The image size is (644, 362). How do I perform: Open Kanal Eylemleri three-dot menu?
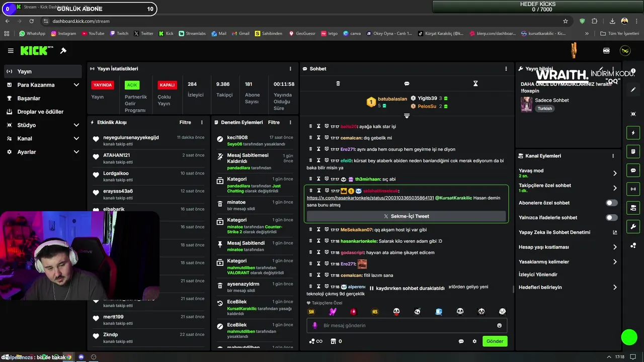613,156
